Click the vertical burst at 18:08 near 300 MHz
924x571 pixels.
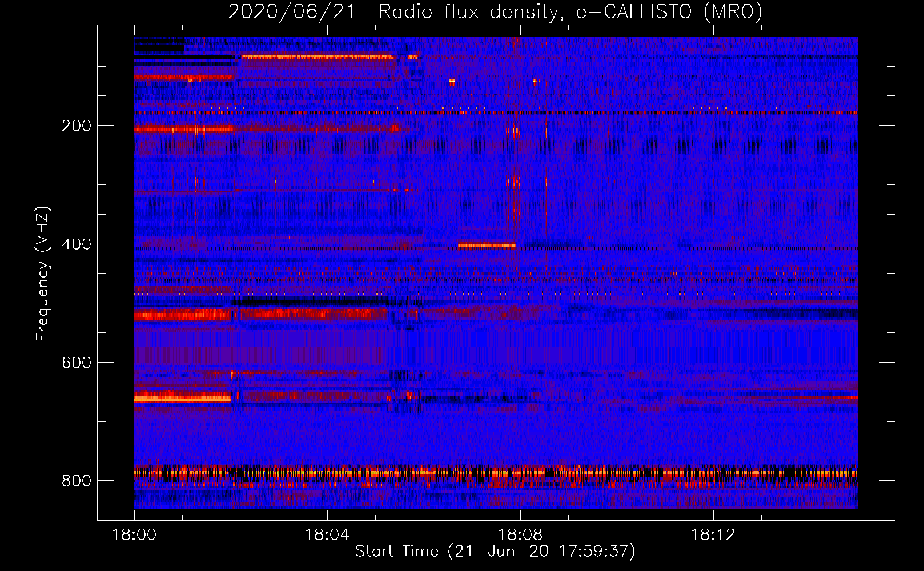click(x=513, y=181)
